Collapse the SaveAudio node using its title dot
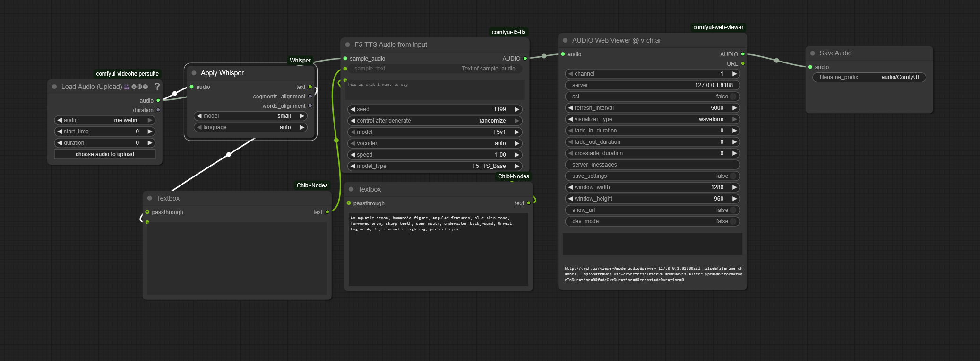The height and width of the screenshot is (361, 980). click(x=813, y=53)
